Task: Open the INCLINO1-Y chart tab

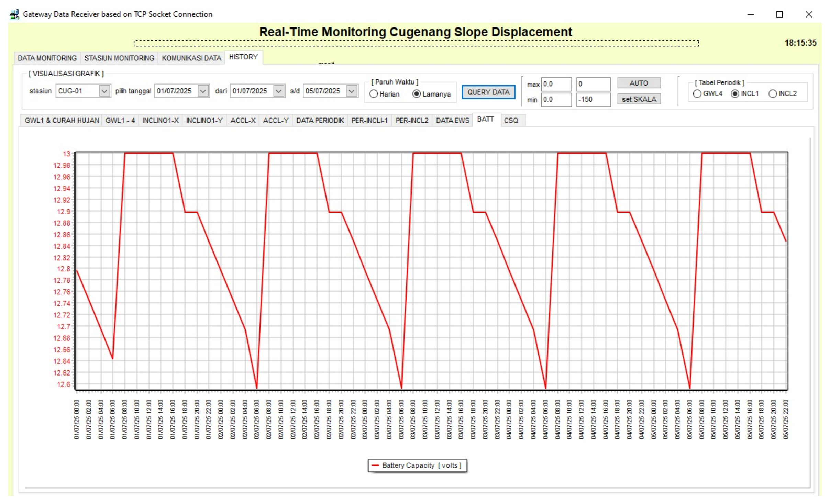Action: coord(204,121)
